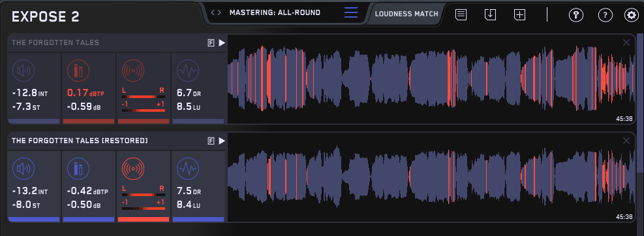Select the -0.59 dB peak value
The image size is (644, 236).
coord(84,107)
